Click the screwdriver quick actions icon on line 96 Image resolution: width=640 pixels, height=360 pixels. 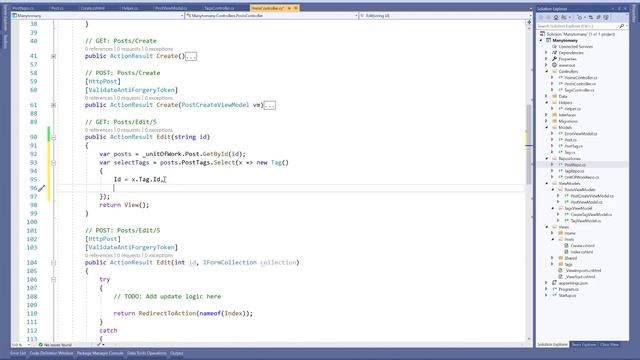tap(41, 188)
